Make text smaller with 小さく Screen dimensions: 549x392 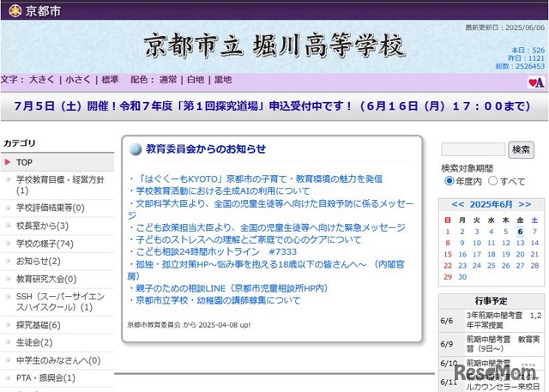78,80
